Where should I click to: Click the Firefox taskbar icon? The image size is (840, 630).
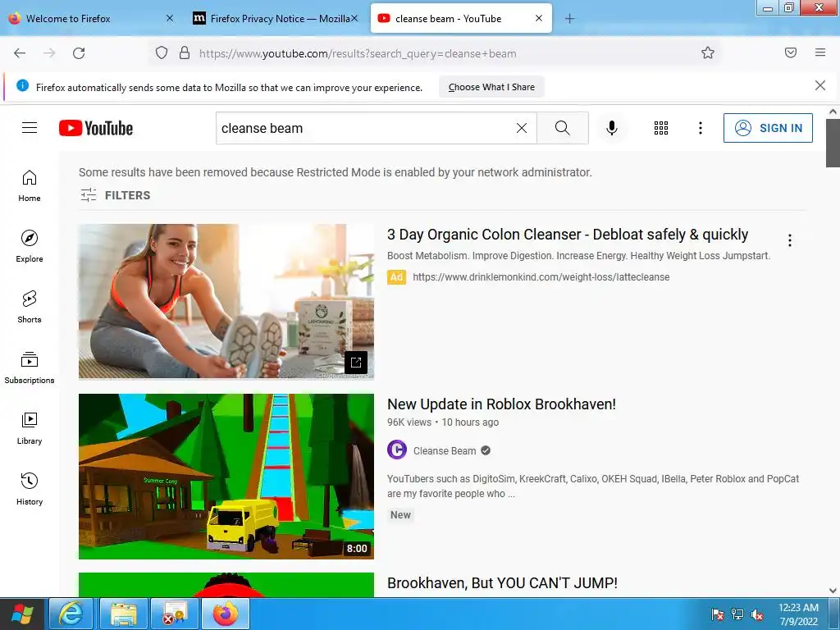[226, 614]
